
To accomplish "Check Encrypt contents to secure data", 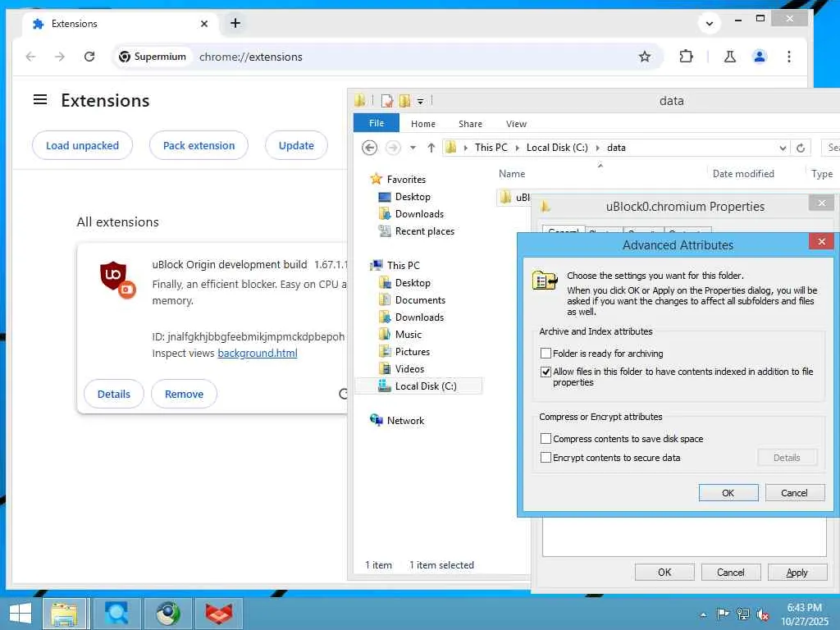I will click(x=546, y=458).
